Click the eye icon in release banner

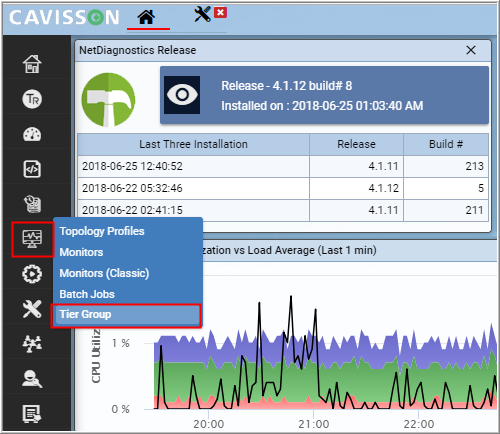point(182,95)
